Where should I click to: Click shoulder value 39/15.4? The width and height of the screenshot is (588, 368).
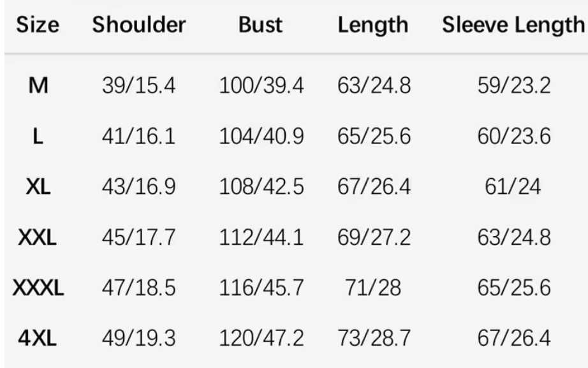click(139, 85)
